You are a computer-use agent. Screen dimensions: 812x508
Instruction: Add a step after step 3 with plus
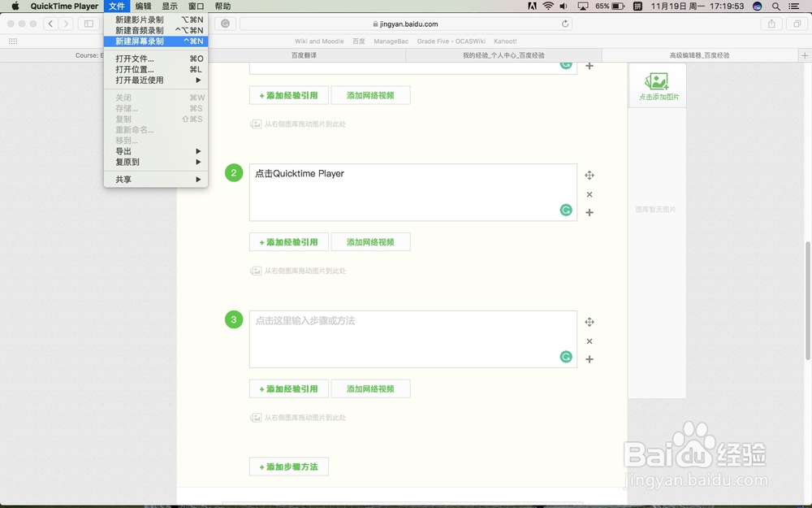590,359
